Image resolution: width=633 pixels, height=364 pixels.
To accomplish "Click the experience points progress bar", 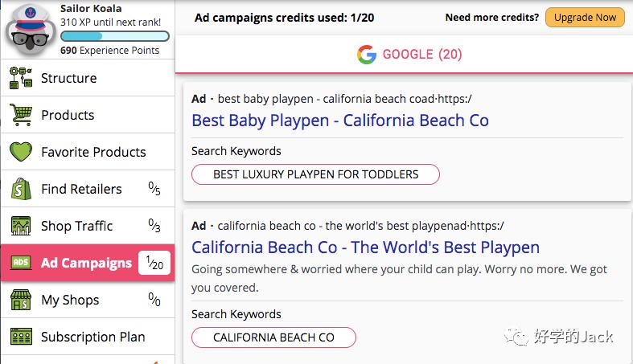I will pos(114,36).
